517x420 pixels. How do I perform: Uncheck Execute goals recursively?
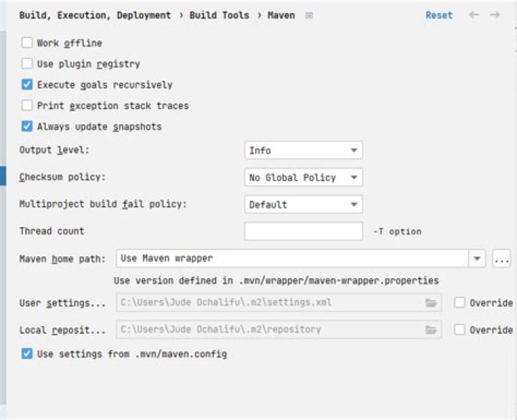[x=27, y=85]
